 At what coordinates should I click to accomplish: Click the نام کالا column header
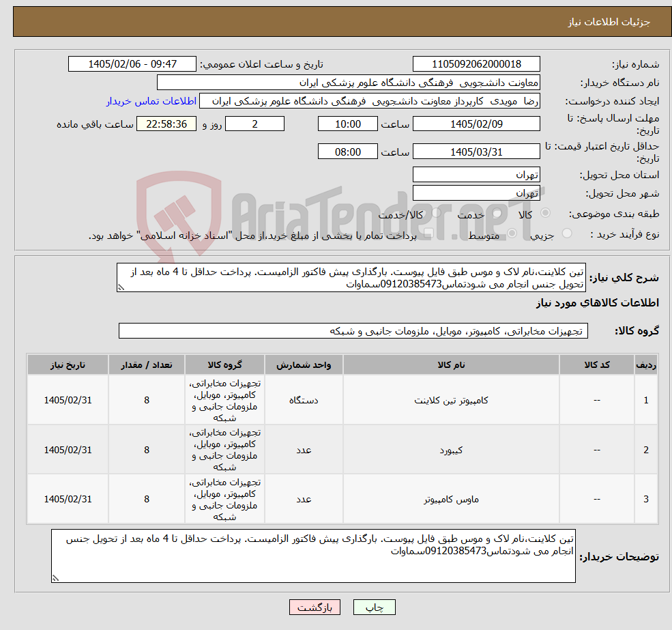click(x=451, y=364)
